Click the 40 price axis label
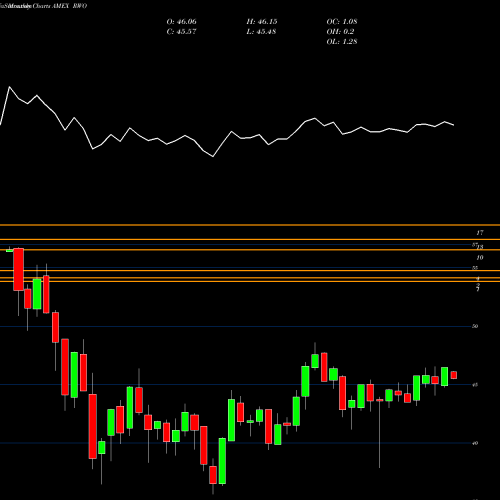 (x=475, y=443)
